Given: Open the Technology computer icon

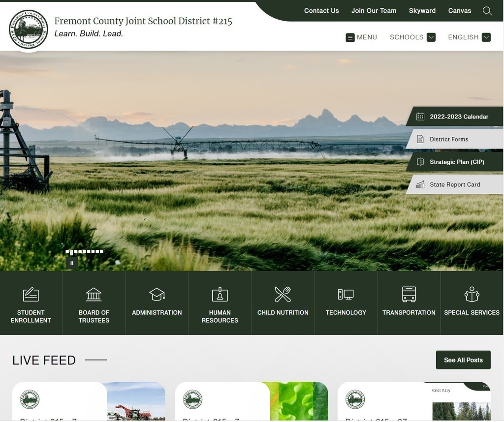Looking at the screenshot, I should coord(346,295).
